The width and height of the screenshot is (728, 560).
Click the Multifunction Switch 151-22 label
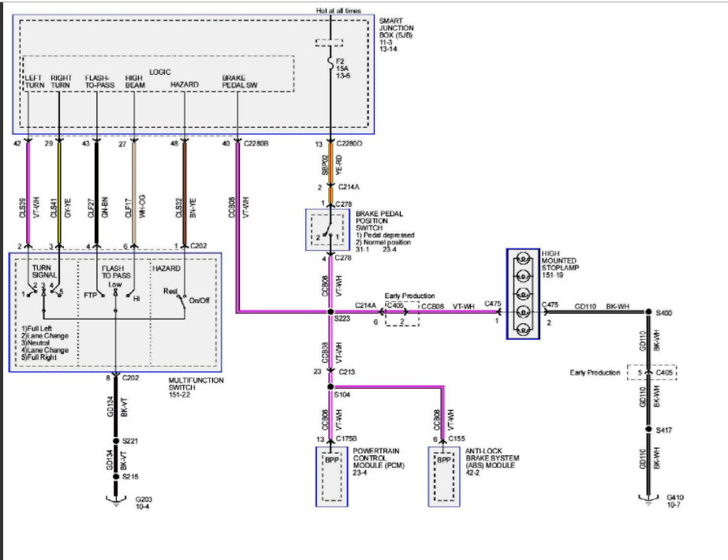tap(196, 387)
